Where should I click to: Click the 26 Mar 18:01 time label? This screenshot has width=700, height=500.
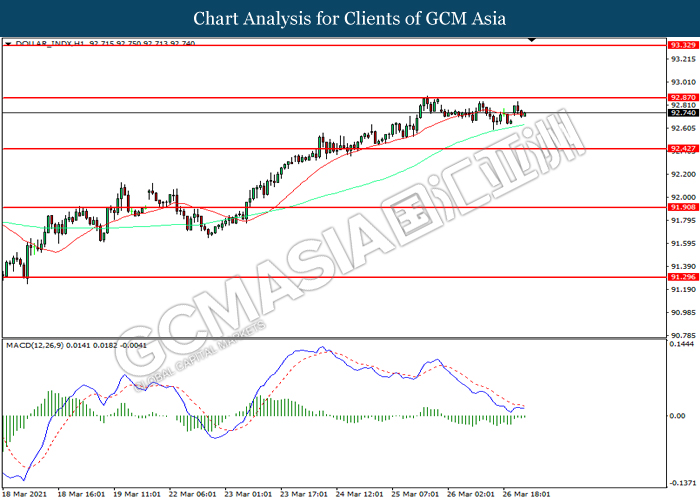(527, 494)
